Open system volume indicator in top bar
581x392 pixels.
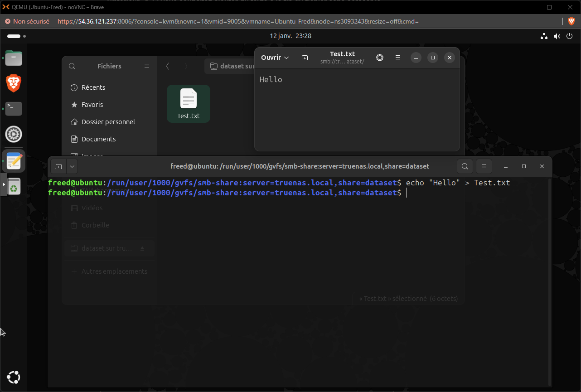pos(557,36)
